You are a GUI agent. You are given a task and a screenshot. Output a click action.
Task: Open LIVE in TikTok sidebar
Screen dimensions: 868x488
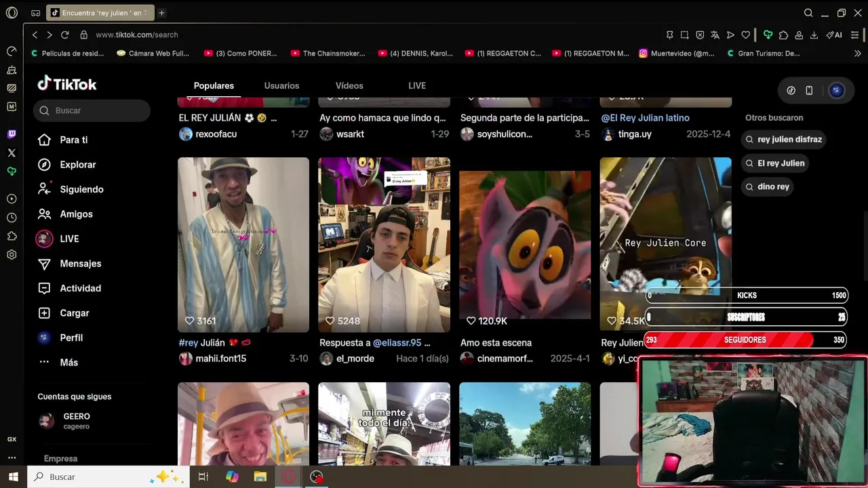[x=58, y=239]
